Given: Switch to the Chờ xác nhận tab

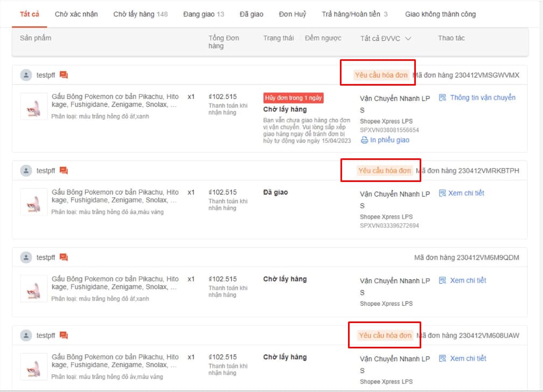Looking at the screenshot, I should 76,14.
